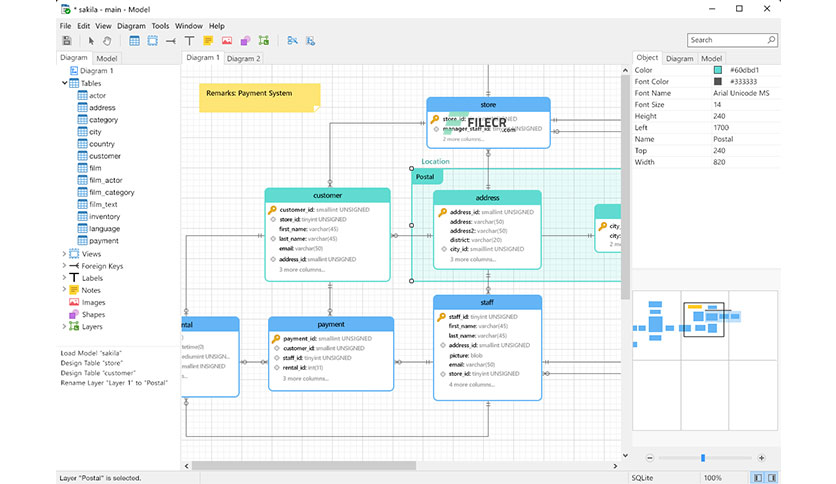Click the canvas scroll right arrow
836x484 pixels.
615,466
